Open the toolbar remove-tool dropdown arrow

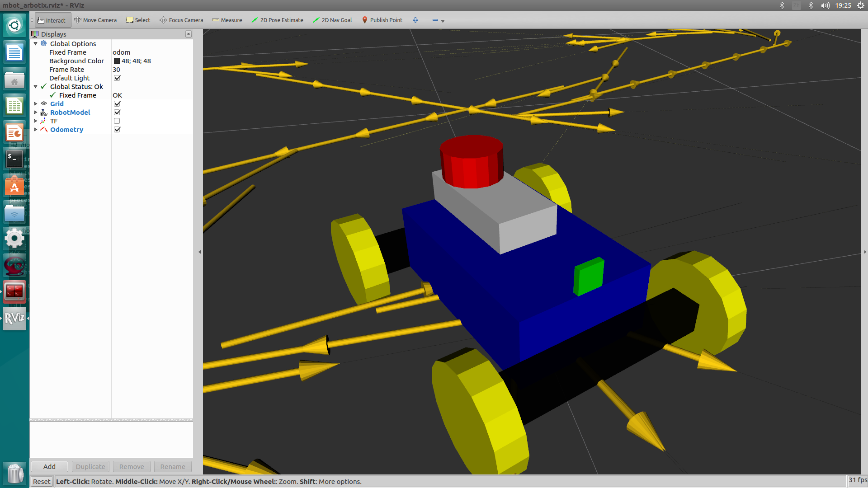[443, 21]
